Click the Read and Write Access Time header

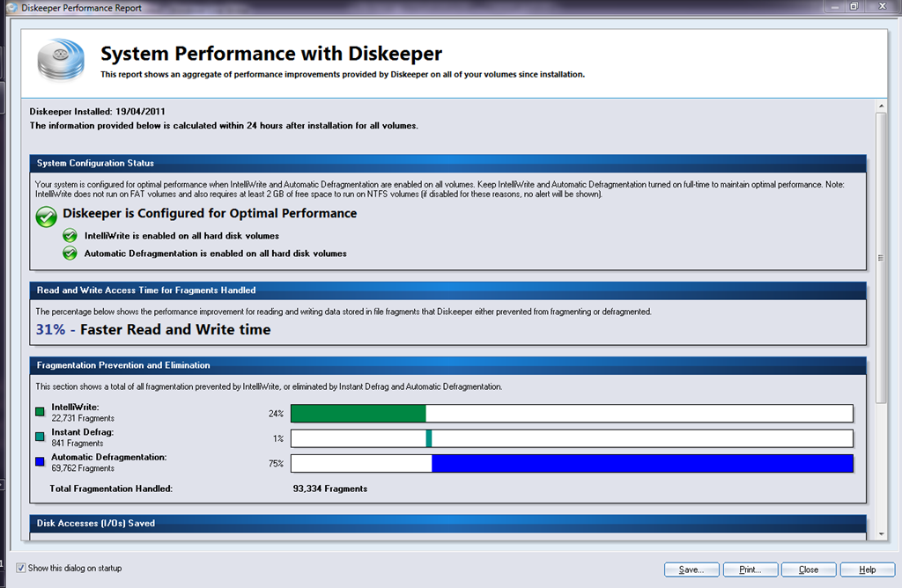coord(448,290)
